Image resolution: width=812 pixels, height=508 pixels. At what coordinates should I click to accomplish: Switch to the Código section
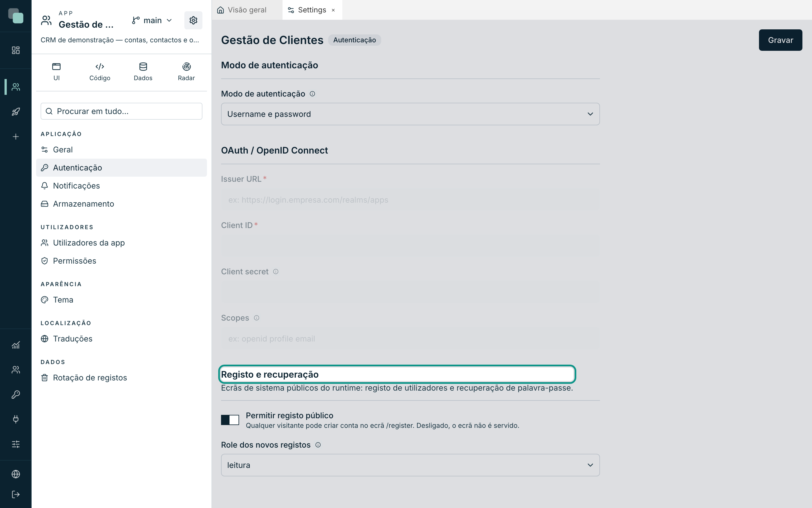pyautogui.click(x=100, y=72)
